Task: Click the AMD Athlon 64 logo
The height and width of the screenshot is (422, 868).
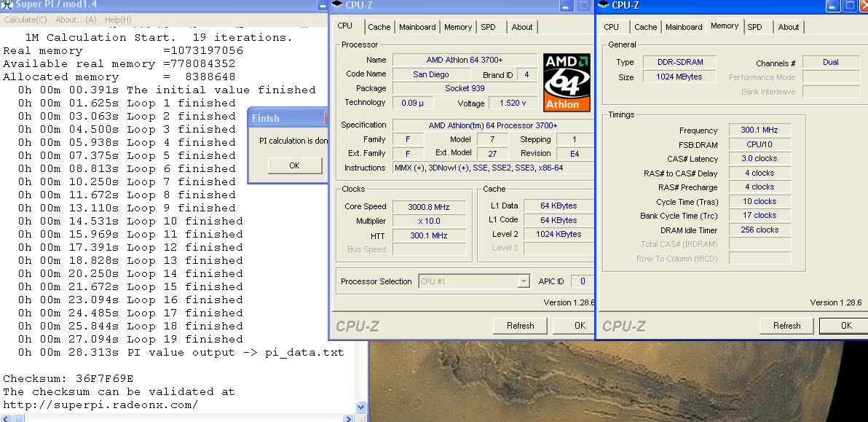Action: (x=567, y=82)
